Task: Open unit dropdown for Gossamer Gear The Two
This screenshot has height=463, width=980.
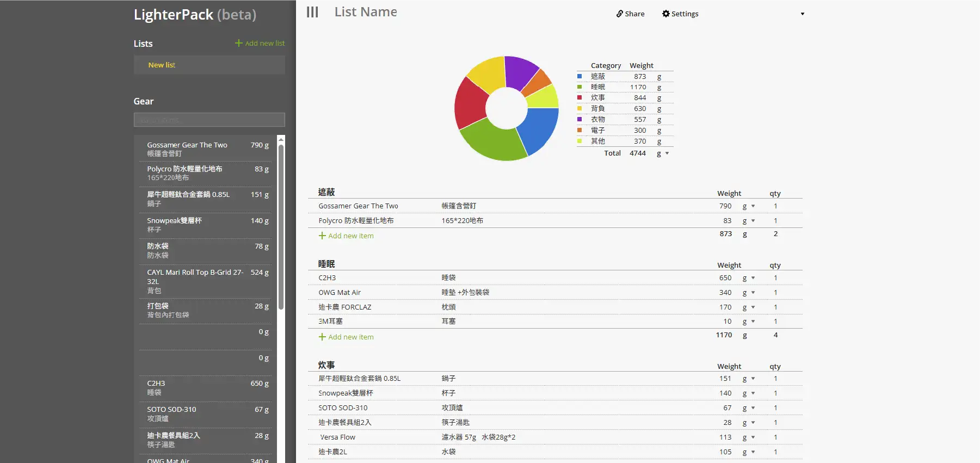Action: pos(753,206)
